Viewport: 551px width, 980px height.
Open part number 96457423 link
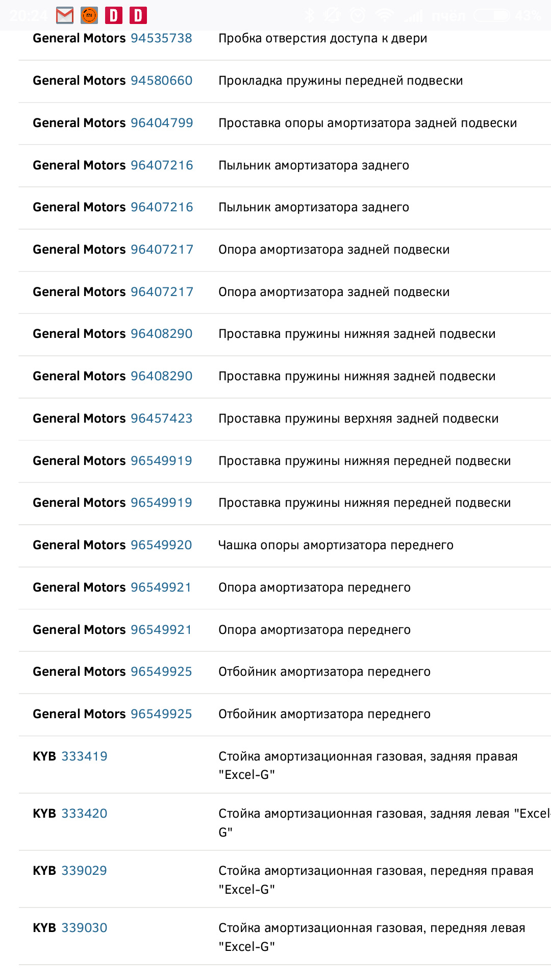161,419
